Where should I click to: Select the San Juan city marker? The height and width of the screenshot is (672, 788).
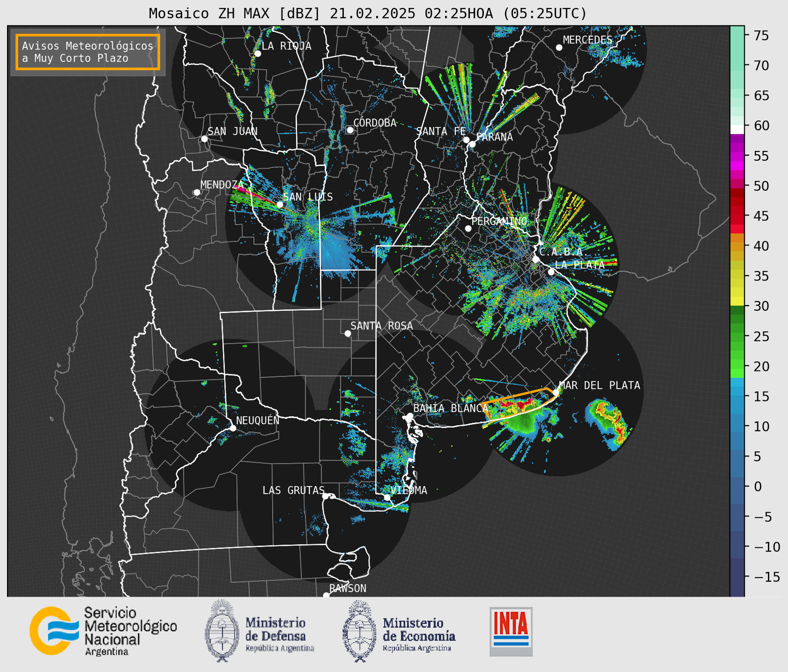204,139
